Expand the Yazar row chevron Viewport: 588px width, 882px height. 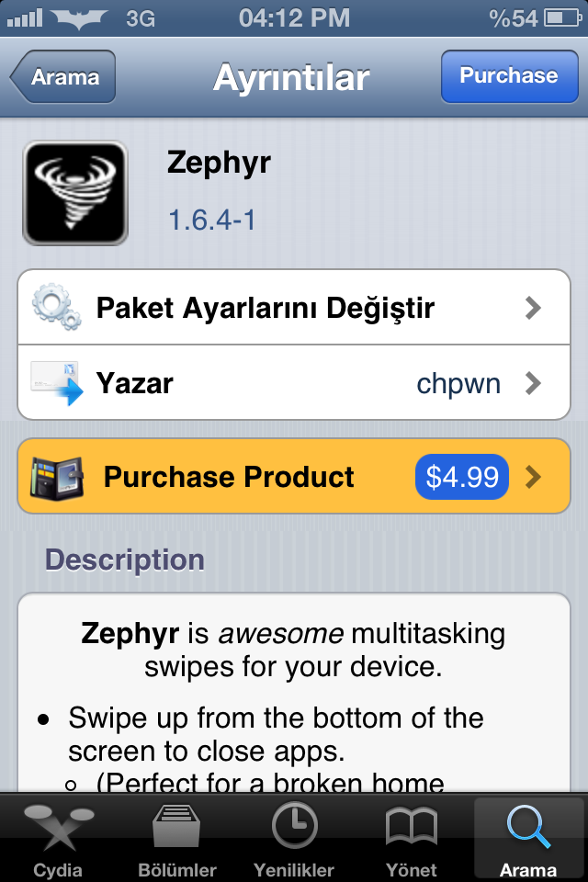pos(533,384)
